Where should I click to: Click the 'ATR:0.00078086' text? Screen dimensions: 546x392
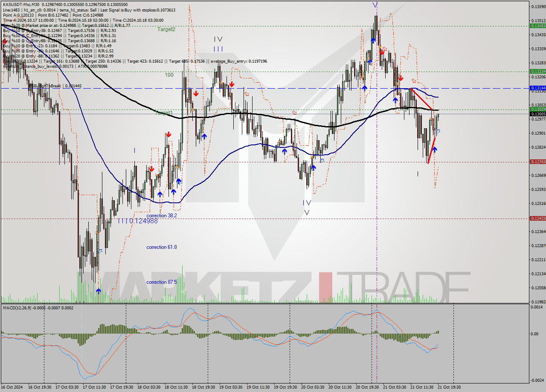click(93, 66)
